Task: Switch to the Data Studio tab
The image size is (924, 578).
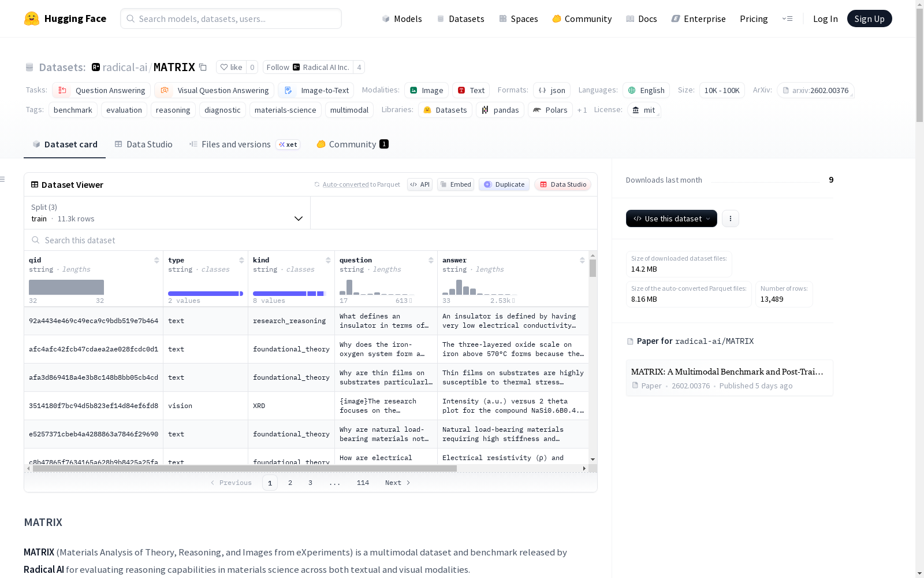Action: (143, 144)
